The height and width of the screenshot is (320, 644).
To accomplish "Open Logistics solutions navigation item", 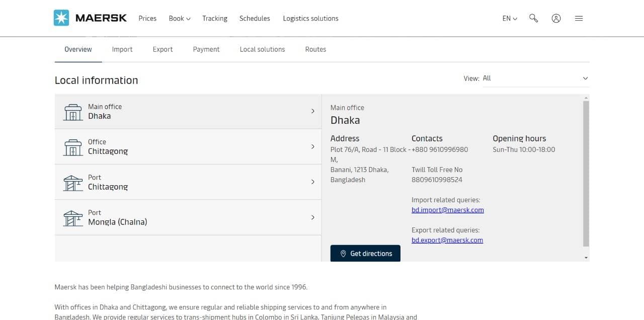I will click(310, 18).
